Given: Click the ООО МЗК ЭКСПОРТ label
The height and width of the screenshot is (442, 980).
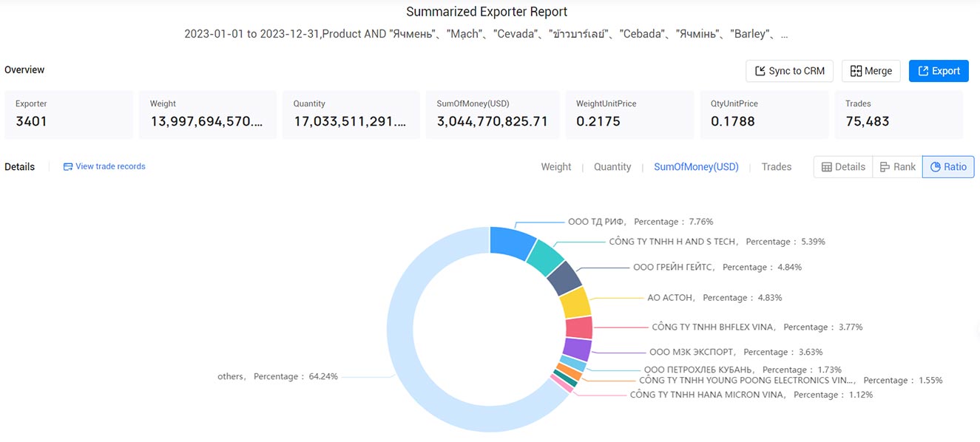Looking at the screenshot, I should 736,353.
